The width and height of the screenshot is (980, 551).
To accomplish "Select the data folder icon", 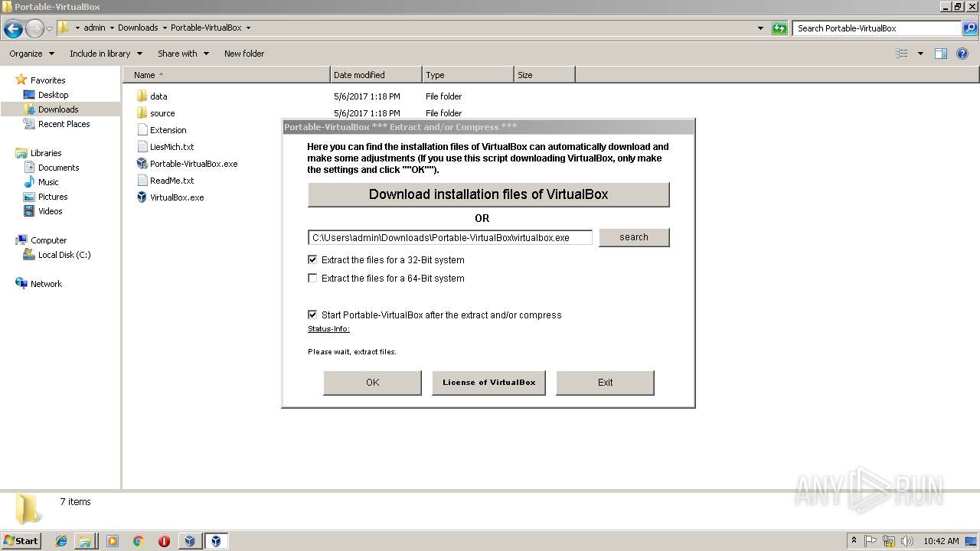I will pyautogui.click(x=142, y=96).
